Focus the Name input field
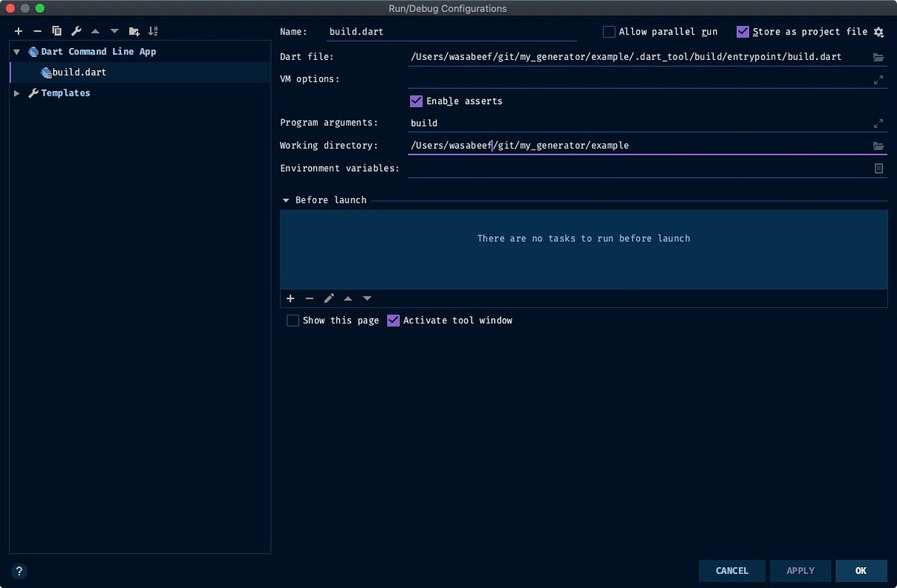This screenshot has height=588, width=897. pos(451,32)
